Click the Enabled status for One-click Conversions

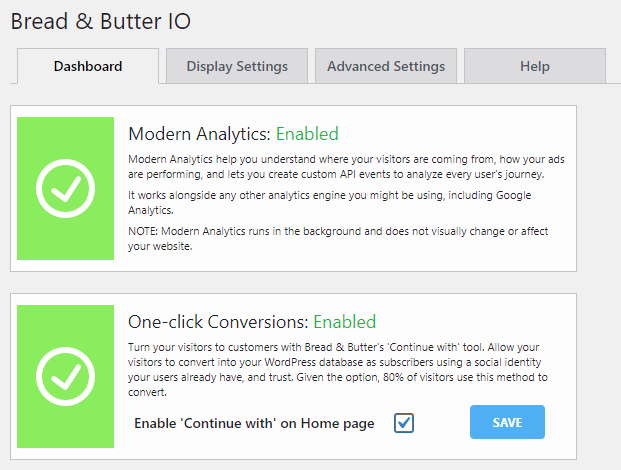pyautogui.click(x=345, y=322)
